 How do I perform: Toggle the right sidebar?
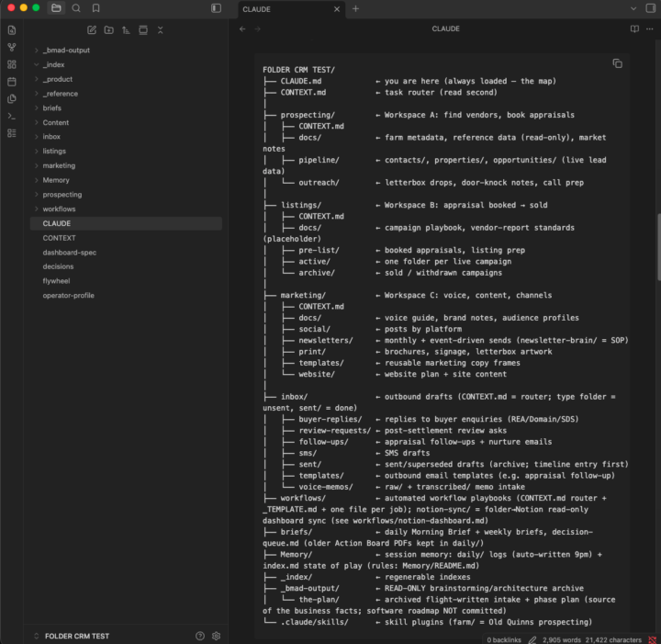pyautogui.click(x=651, y=8)
